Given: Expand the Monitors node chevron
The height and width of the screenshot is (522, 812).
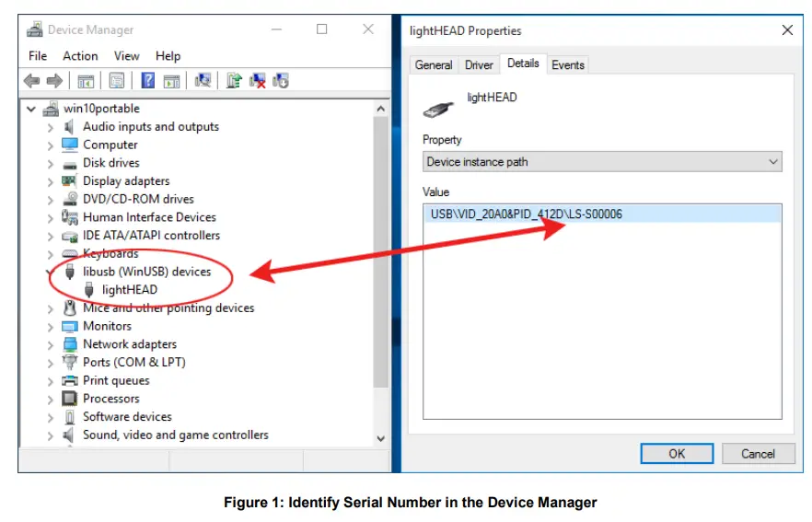Looking at the screenshot, I should [x=50, y=327].
